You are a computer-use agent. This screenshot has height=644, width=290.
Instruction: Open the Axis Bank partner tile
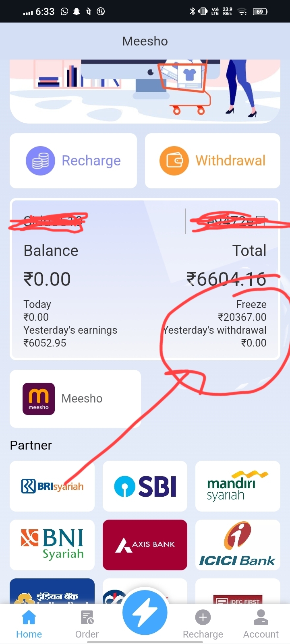tap(145, 545)
